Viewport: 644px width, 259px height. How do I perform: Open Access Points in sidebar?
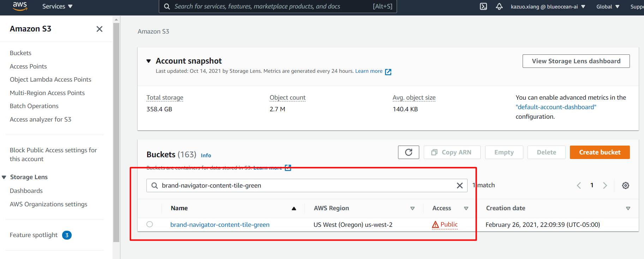pyautogui.click(x=28, y=66)
